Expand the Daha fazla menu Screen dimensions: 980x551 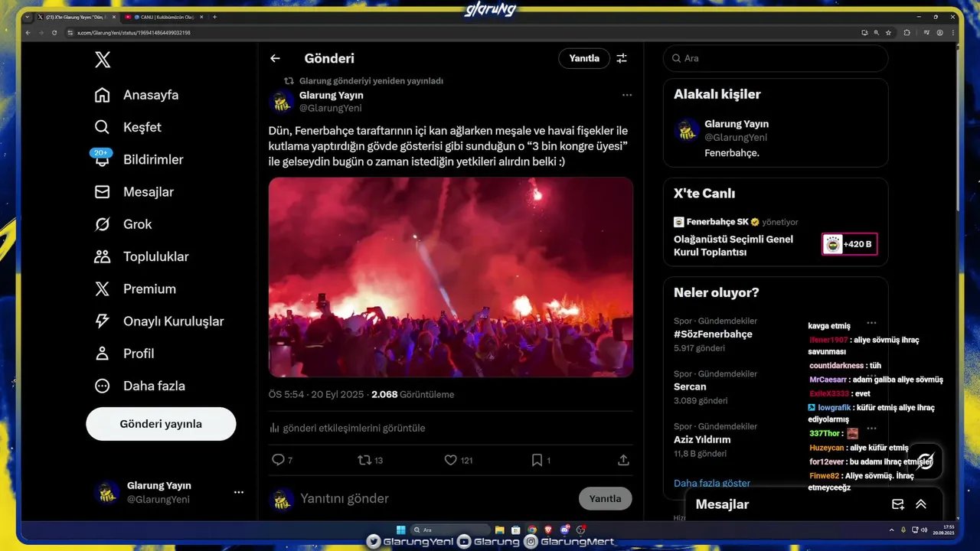(x=139, y=386)
